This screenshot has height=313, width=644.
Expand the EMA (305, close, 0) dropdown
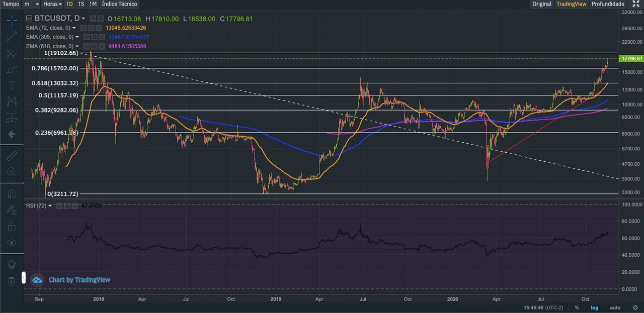[x=77, y=37]
